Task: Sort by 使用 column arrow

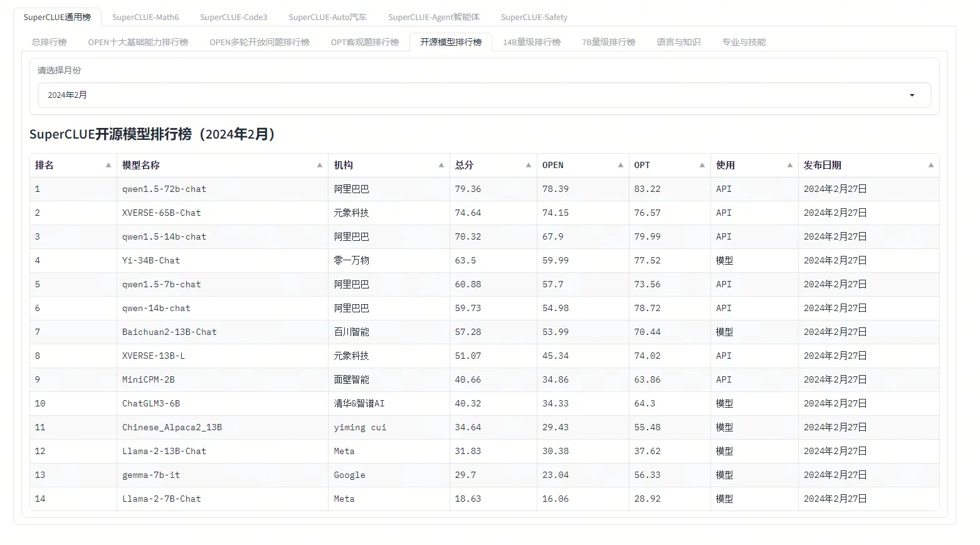Action: coord(790,165)
